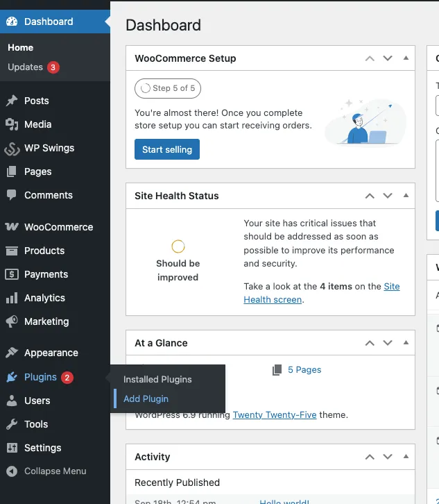
Task: Click the Collapse Menu label
Action: coord(55,471)
